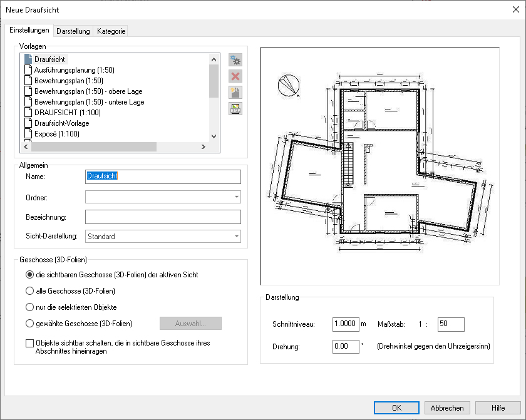Click file icon of Bewehrungsplan (1:50) - obere Lage
526x420 pixels.
pyautogui.click(x=28, y=91)
